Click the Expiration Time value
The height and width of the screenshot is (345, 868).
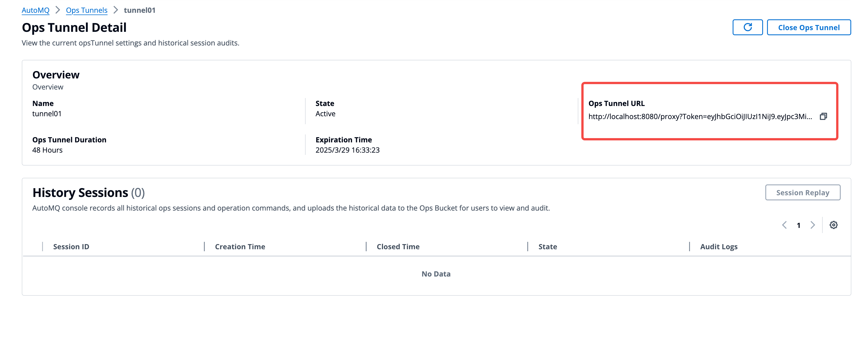(347, 150)
